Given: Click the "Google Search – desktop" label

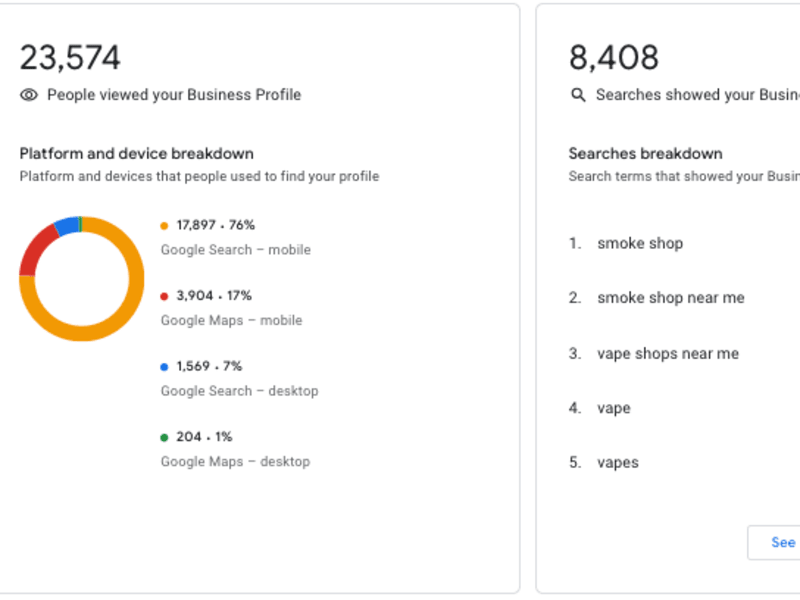Looking at the screenshot, I should 239,391.
